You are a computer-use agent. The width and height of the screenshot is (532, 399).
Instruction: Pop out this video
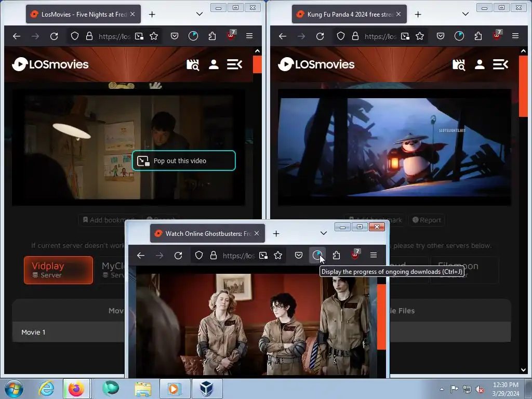coord(183,161)
